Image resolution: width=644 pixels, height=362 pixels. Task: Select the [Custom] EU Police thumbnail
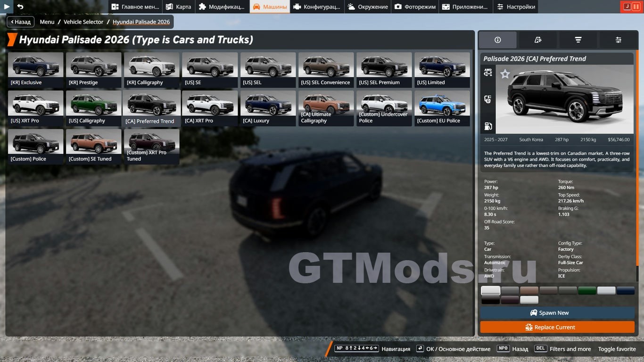tap(442, 108)
